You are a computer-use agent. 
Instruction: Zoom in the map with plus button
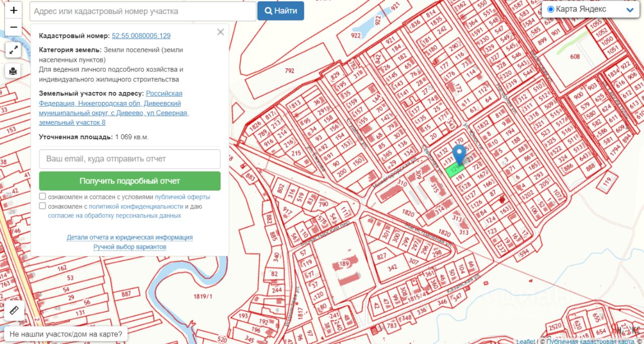click(x=14, y=10)
